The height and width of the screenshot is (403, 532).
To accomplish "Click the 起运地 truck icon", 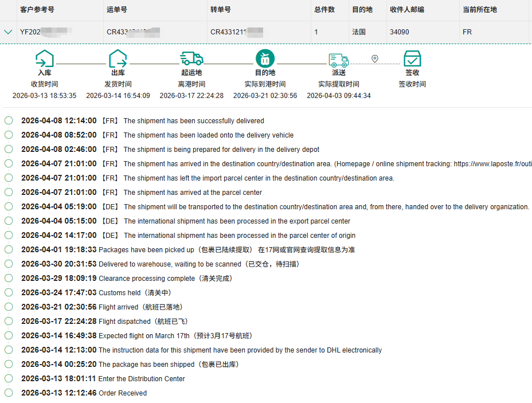I will click(x=191, y=58).
